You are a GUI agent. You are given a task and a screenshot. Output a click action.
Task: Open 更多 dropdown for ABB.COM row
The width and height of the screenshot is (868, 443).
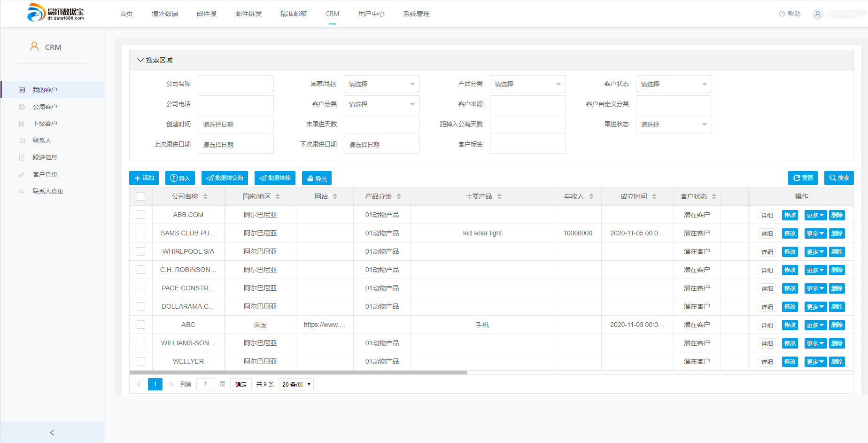point(815,215)
